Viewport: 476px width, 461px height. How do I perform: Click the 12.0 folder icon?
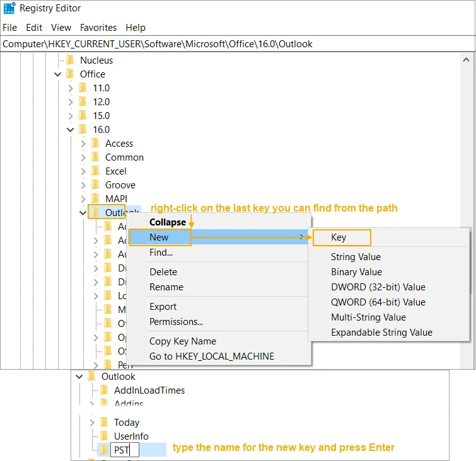click(x=83, y=101)
